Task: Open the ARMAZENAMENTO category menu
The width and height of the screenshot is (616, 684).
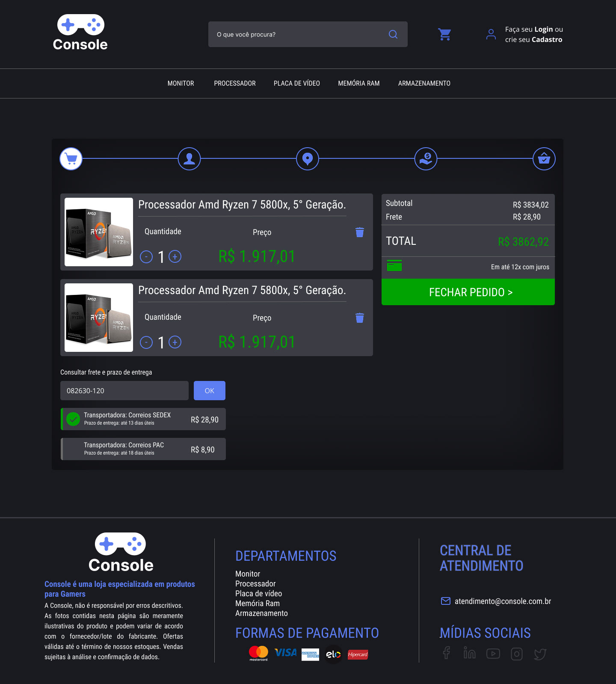Action: coord(424,83)
